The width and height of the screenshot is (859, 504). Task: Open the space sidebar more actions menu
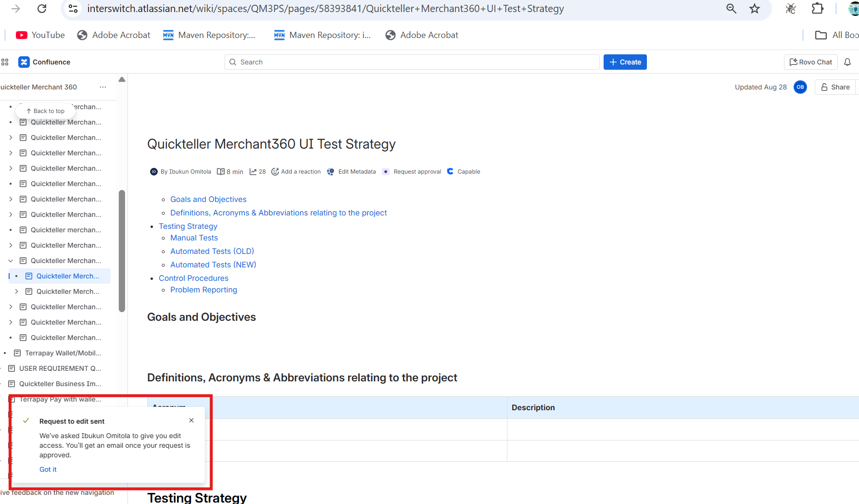(x=103, y=87)
